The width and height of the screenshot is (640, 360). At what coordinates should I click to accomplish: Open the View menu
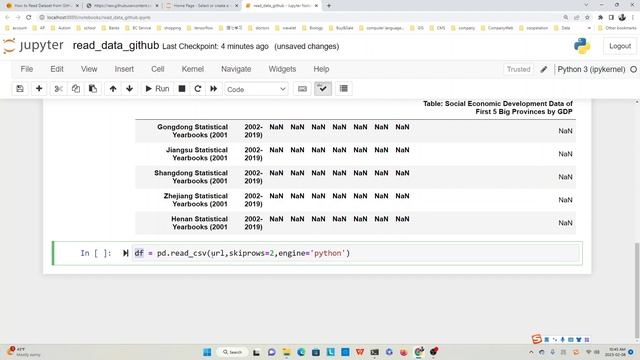[x=89, y=69]
